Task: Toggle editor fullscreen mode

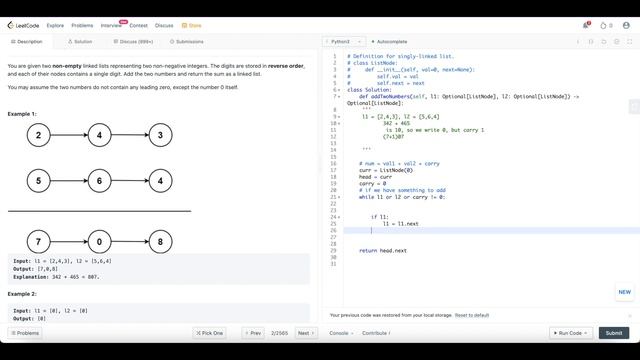Action: (630, 42)
